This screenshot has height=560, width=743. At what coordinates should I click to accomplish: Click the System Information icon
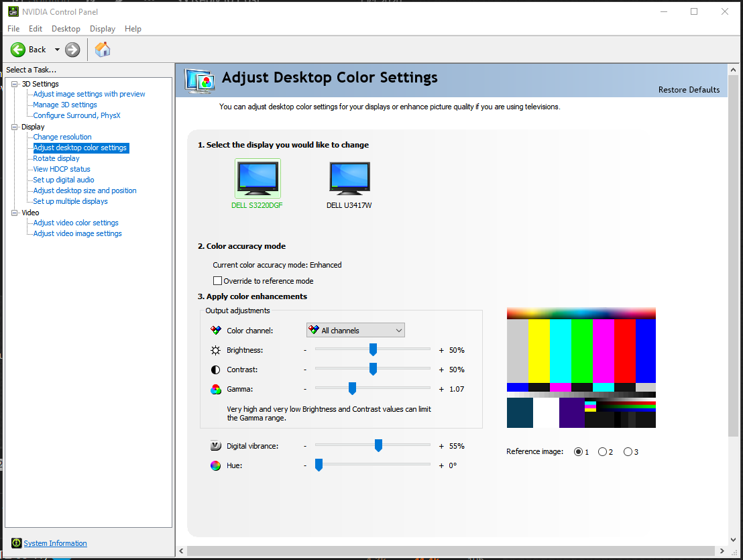[x=16, y=543]
